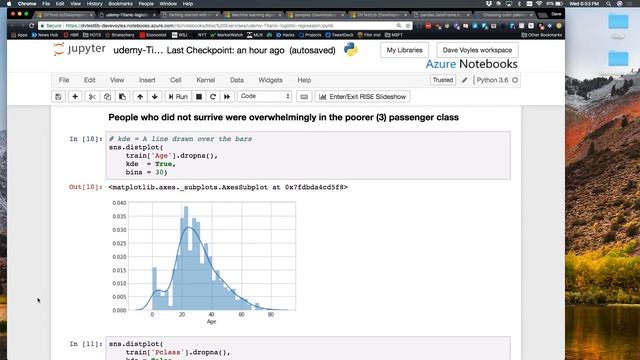Click the Wi-Fi icon in the menu bar
This screenshot has width=640, height=360.
tap(539, 4)
